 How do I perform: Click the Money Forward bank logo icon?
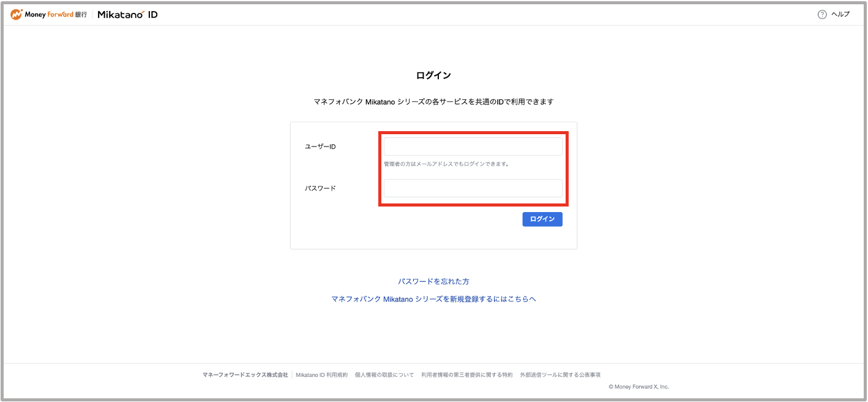[x=17, y=14]
